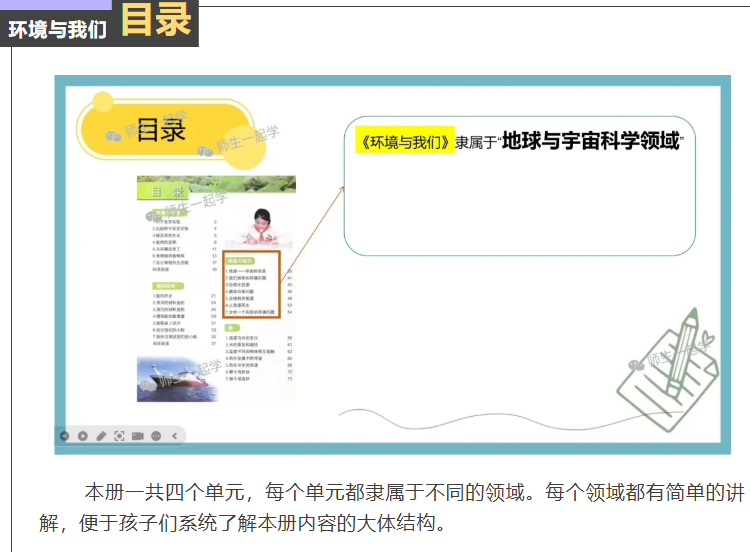Click the '环境与我们' header tab
This screenshot has height=552, width=750.
57,29
